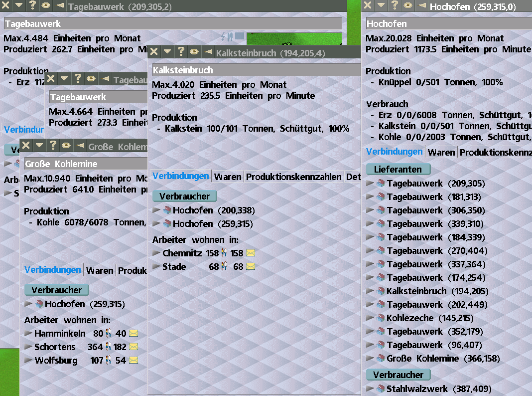The height and width of the screenshot is (396, 532).
Task: Click the mail icon next to Chemnitz
Action: (251, 253)
